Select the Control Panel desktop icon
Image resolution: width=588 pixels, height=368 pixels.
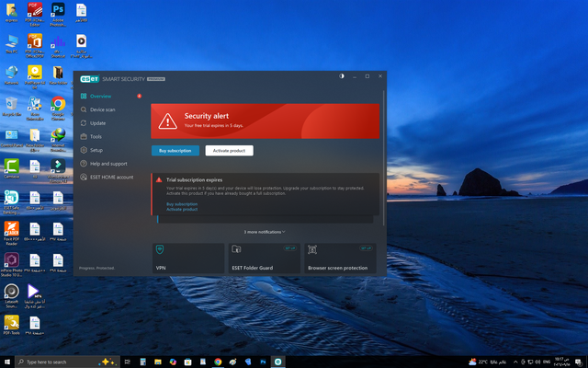click(12, 138)
